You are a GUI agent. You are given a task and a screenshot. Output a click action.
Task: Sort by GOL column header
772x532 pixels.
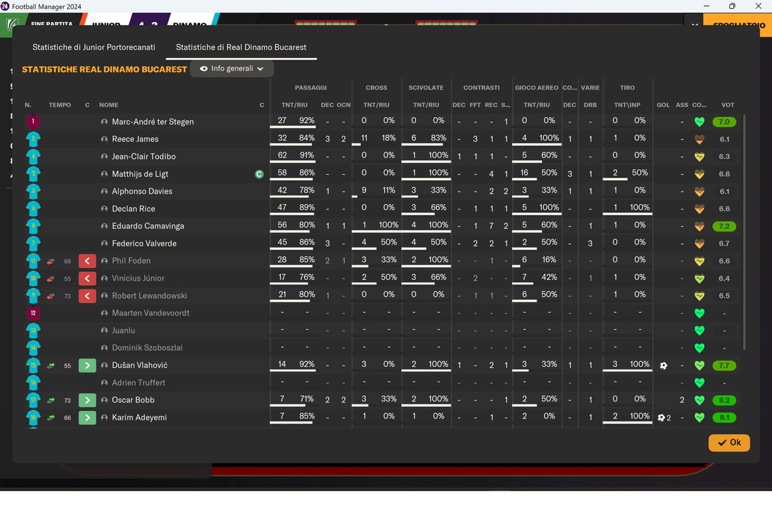coord(663,105)
